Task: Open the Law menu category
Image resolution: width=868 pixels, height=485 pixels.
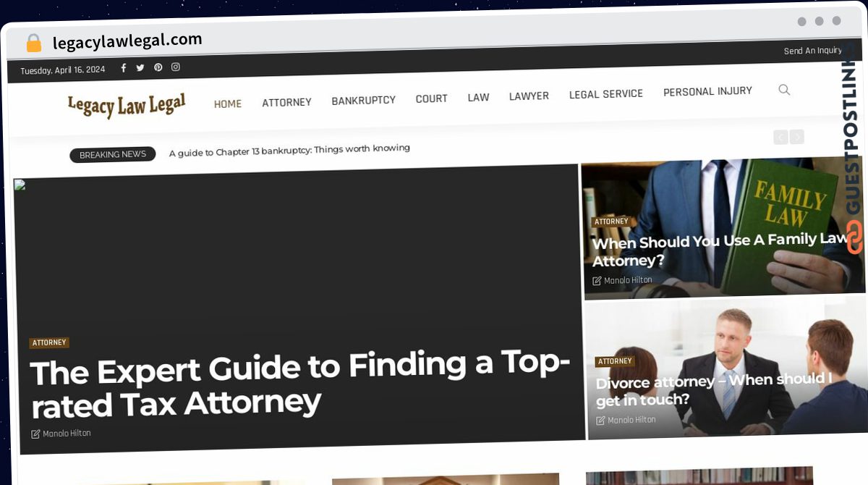Action: 478,97
